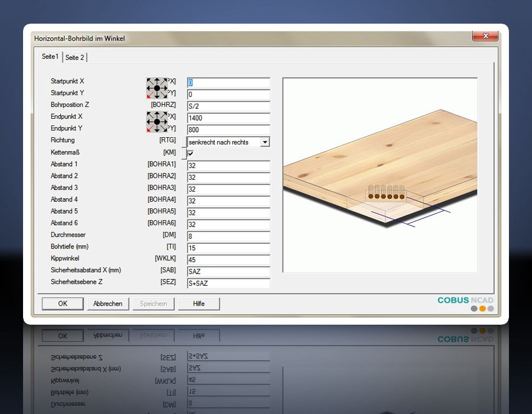This screenshot has height=414, width=532.
Task: Click the Endpunkt X field with 1400
Action: [228, 118]
